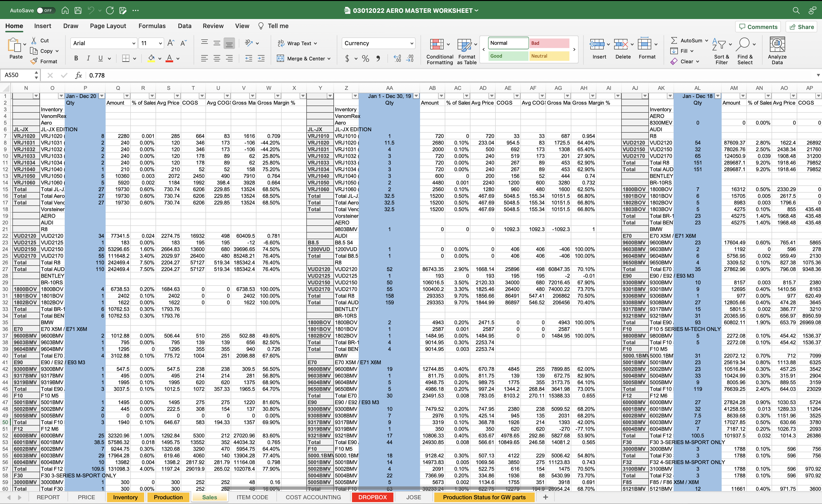This screenshot has width=822, height=504.
Task: Click the Increase Decimal icon
Action: [x=397, y=59]
